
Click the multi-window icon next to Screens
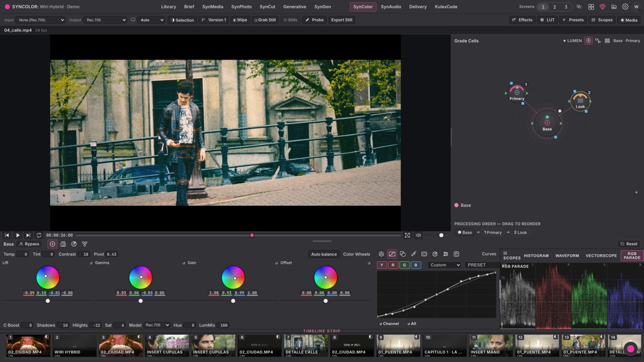pyautogui.click(x=579, y=7)
